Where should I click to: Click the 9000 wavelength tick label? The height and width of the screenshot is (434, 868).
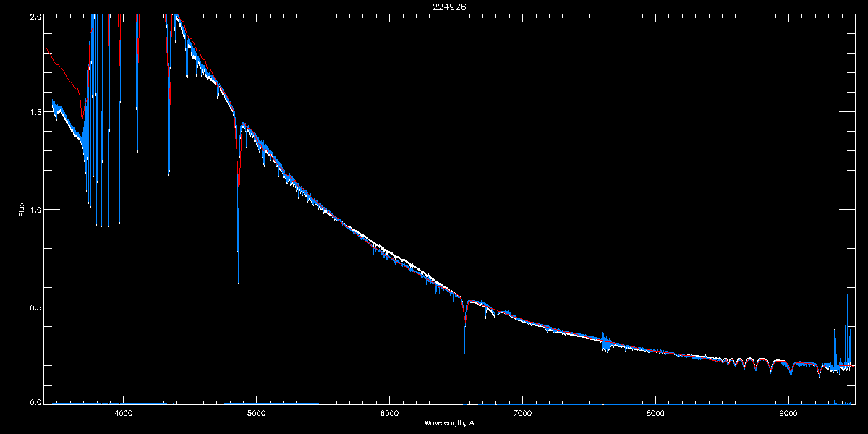(788, 413)
